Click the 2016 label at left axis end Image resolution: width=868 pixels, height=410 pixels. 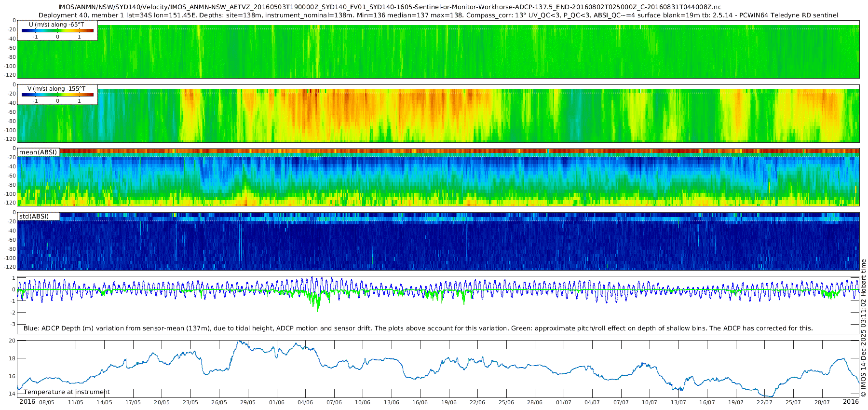27,402
